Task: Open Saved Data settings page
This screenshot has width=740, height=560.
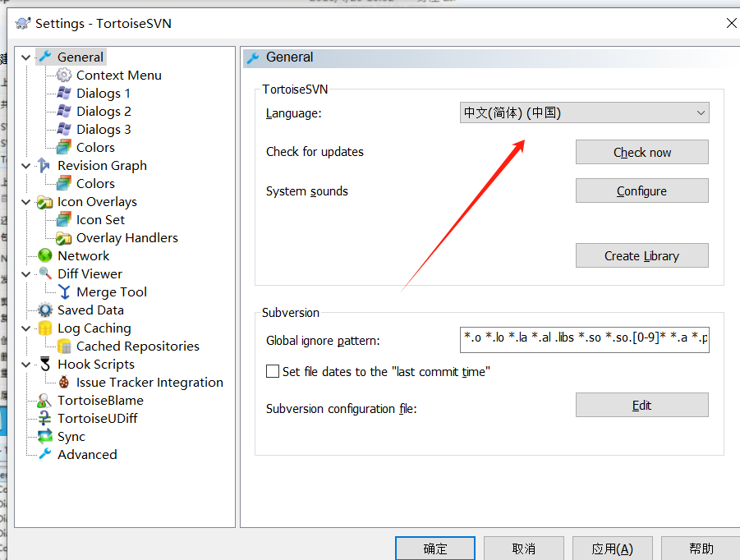Action: 90,310
